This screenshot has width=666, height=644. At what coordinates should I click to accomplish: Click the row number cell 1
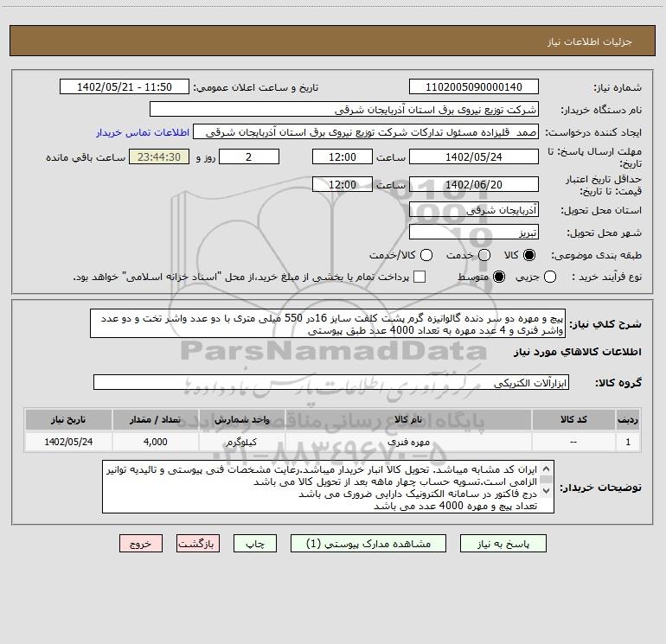point(628,442)
